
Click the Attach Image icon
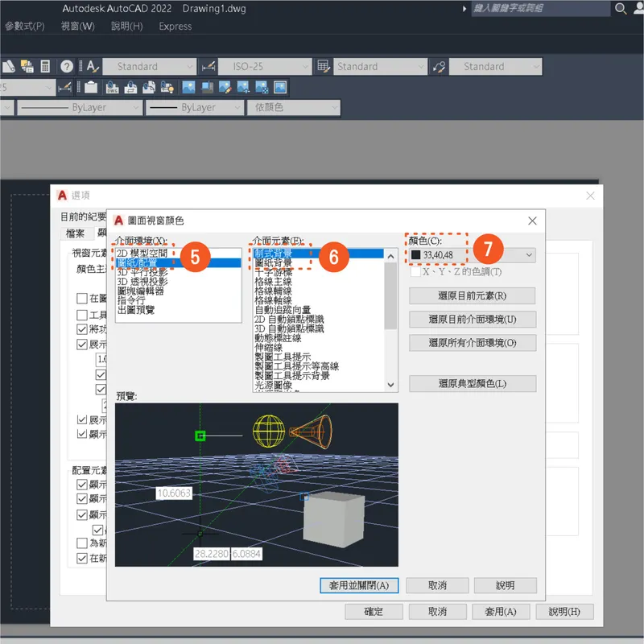[188, 87]
